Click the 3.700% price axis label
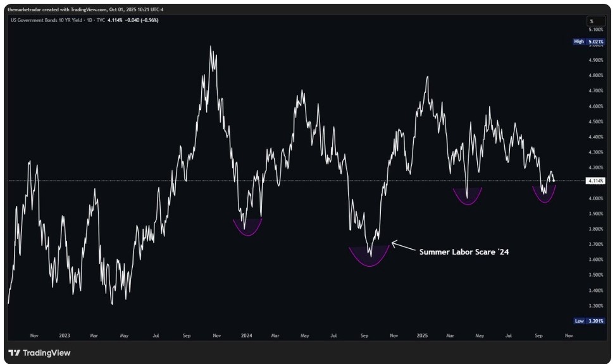 tap(596, 244)
